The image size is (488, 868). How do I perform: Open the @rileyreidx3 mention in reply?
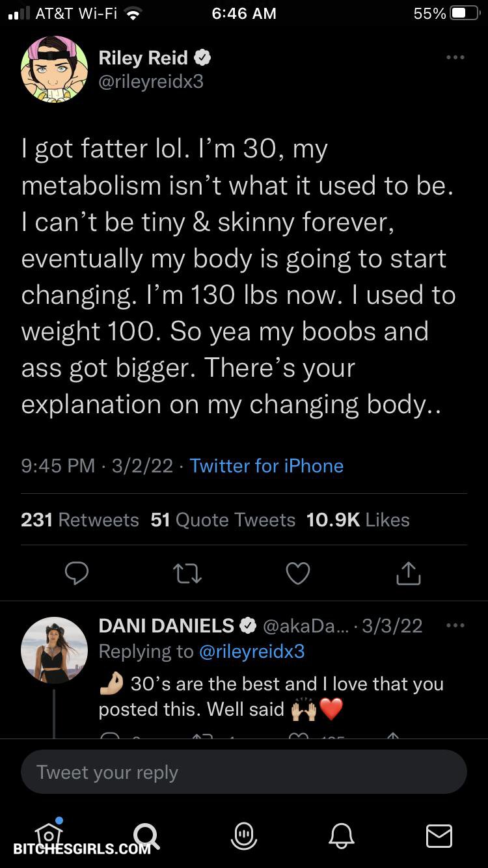251,651
